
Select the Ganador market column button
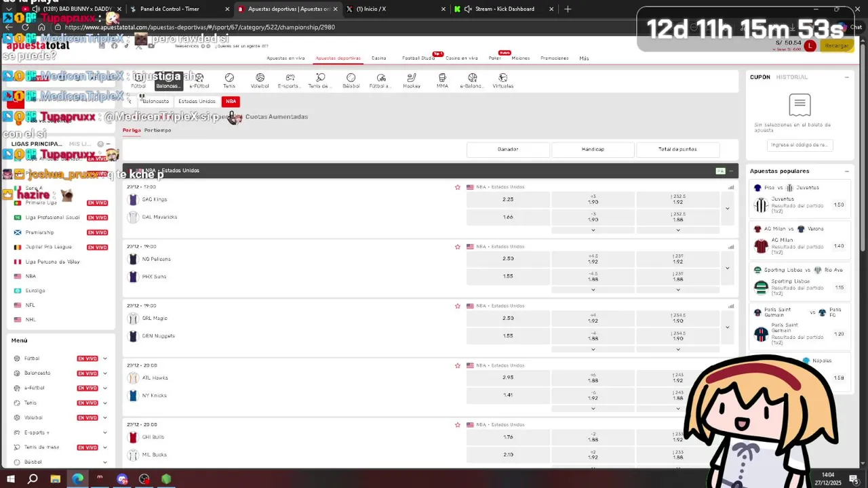(x=508, y=149)
